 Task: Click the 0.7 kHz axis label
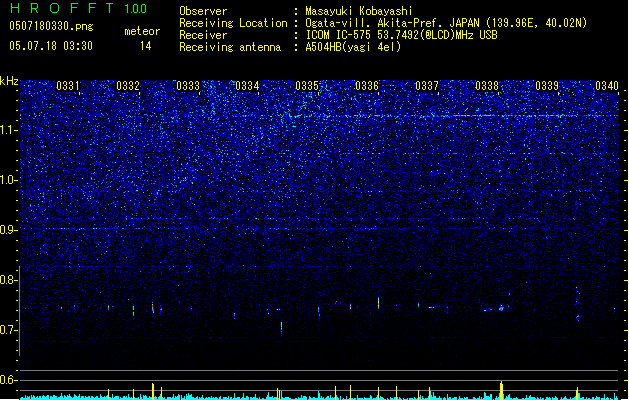pos(8,330)
